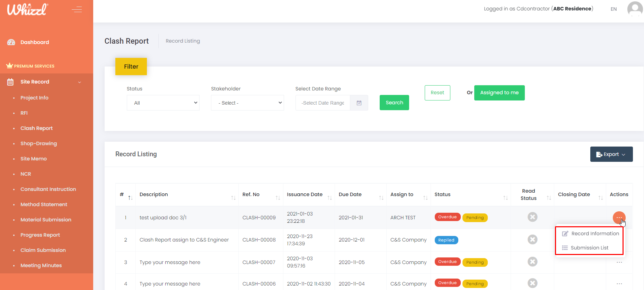The width and height of the screenshot is (644, 290).
Task: Click the Dashboard gauge icon in sidebar
Action: point(11,42)
